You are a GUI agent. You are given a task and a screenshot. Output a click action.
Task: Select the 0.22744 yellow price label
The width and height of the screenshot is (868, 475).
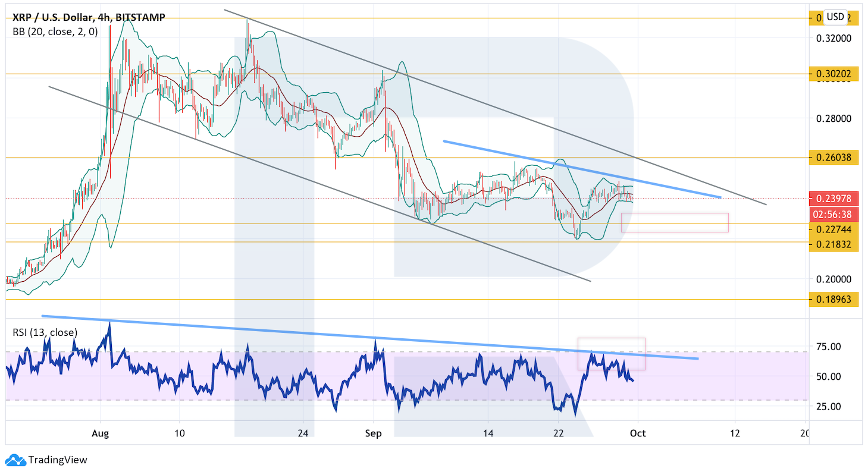tap(833, 229)
